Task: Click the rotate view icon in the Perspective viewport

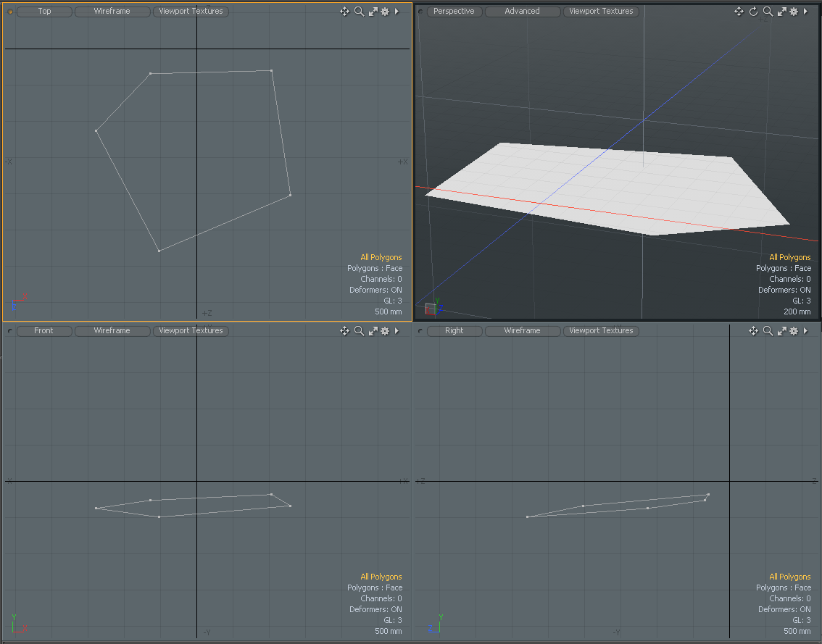Action: click(753, 12)
